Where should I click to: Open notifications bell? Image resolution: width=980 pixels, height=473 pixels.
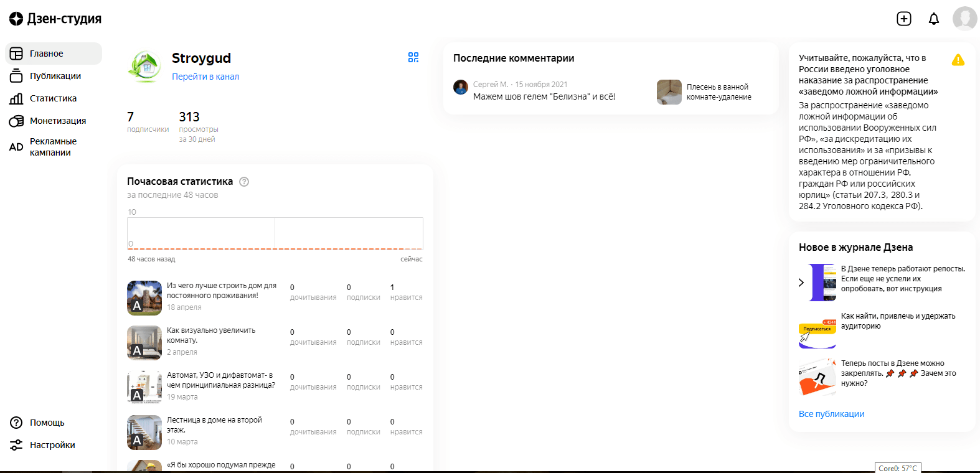tap(934, 19)
